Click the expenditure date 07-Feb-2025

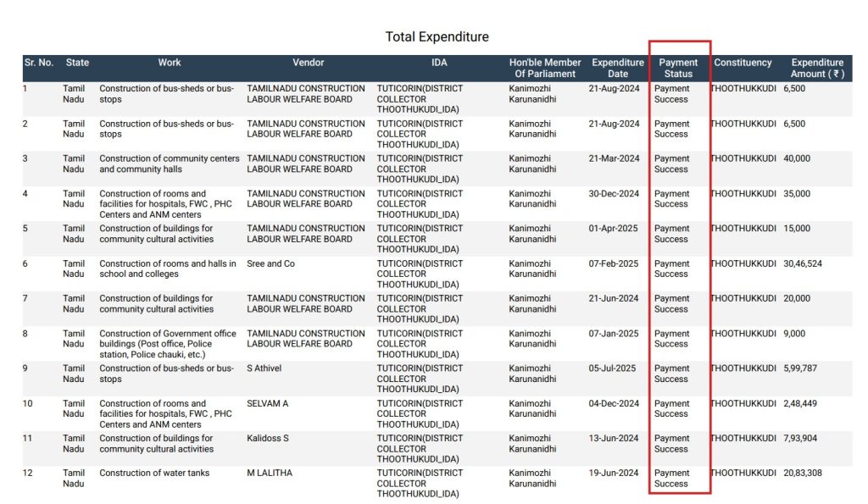(614, 264)
